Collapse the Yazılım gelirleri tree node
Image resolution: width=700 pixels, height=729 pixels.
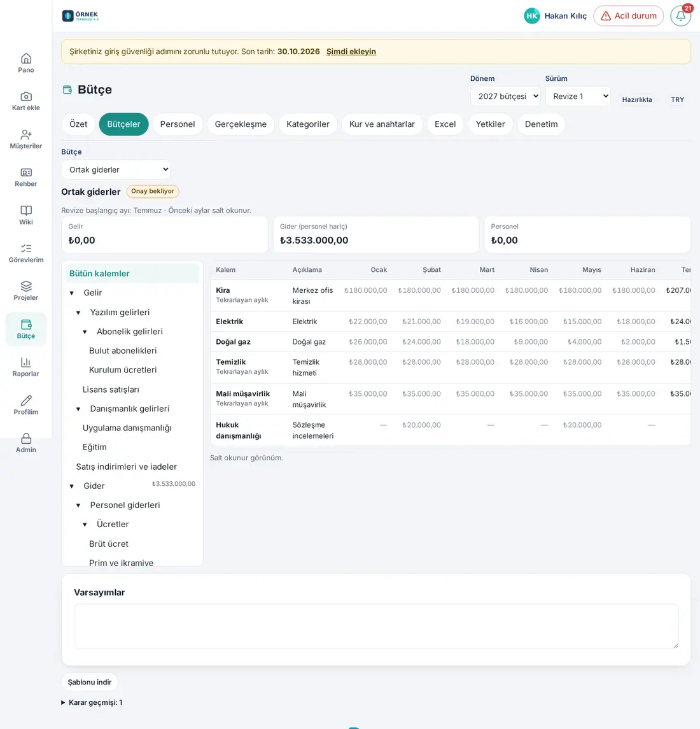point(78,313)
